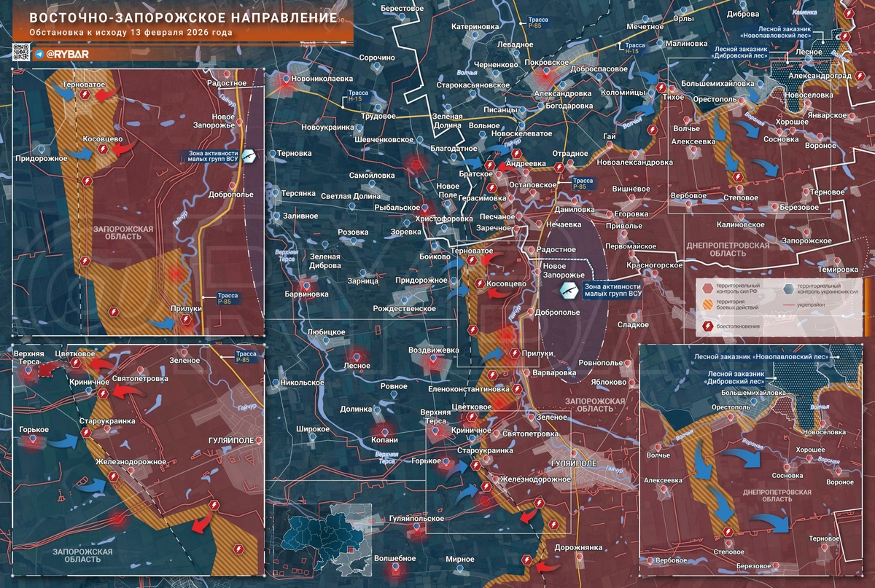The height and width of the screenshot is (588, 875).
Task: Open the Telegram icon next to @RYBAR
Action: point(38,54)
